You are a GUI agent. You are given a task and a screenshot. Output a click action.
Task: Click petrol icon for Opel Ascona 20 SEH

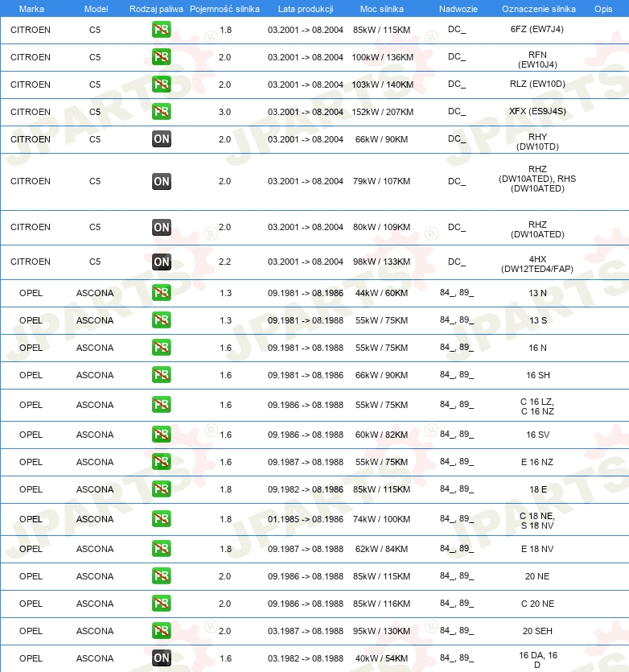point(162,630)
